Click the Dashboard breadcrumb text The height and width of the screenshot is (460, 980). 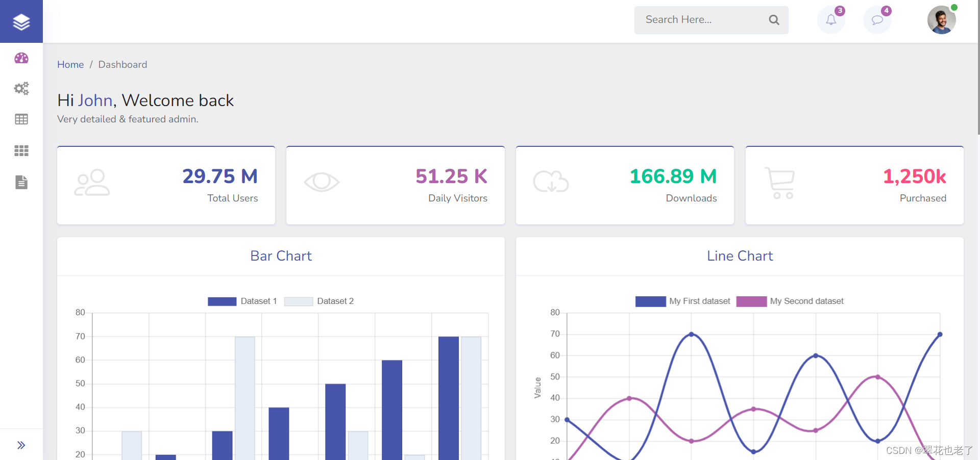(x=122, y=65)
